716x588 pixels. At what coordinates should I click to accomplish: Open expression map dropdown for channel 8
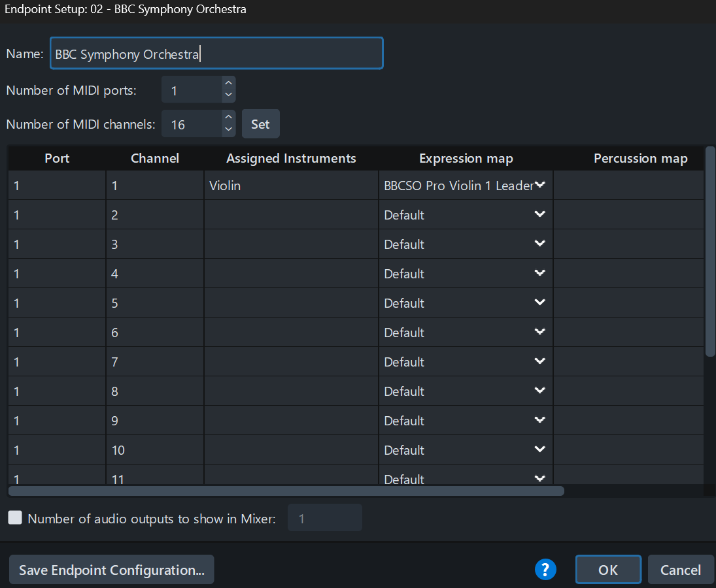click(539, 391)
